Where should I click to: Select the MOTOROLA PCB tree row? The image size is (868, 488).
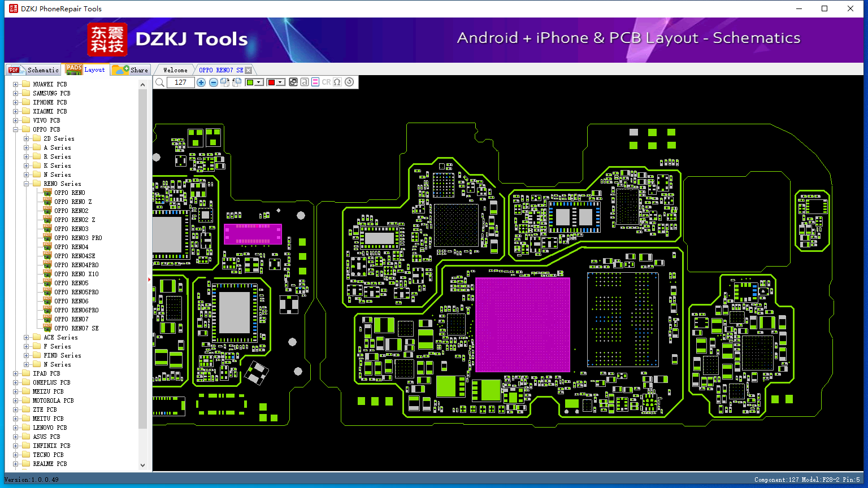[x=53, y=400]
